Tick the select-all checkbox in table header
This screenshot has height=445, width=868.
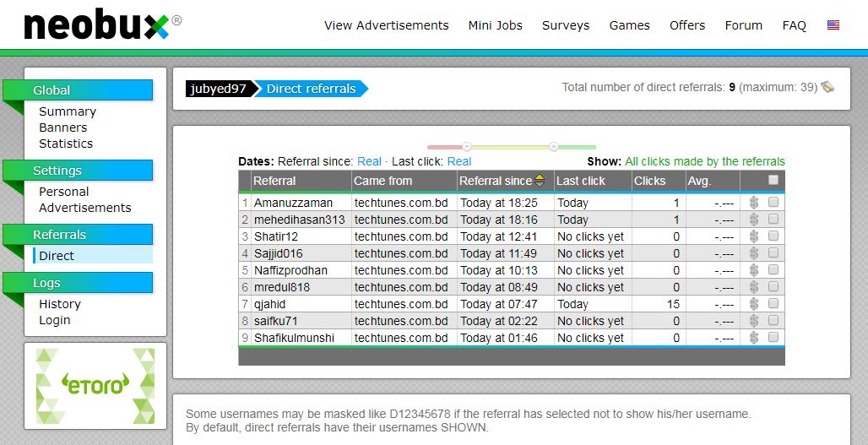click(x=773, y=180)
